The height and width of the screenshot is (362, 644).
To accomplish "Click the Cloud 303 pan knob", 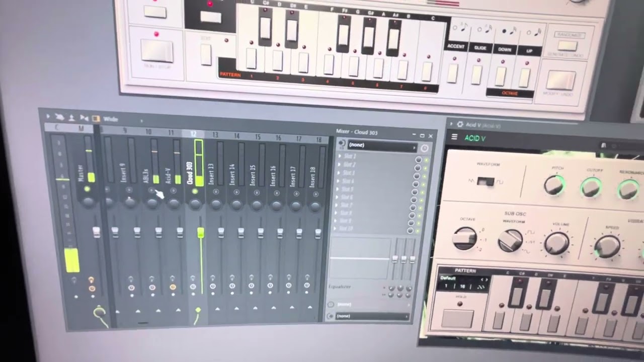I will pyautogui.click(x=195, y=204).
